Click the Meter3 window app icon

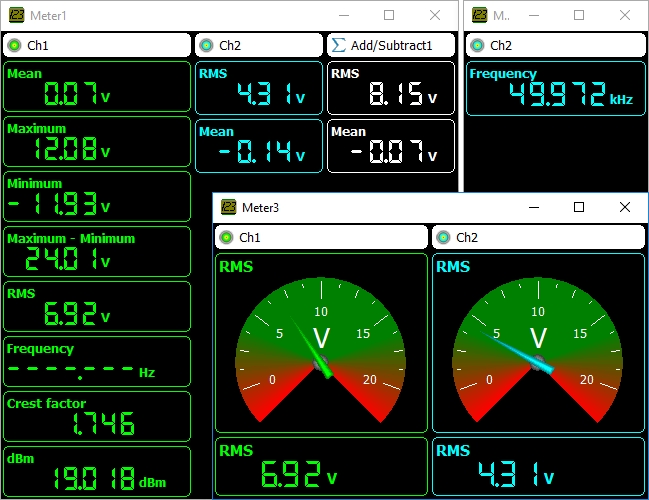coord(228,207)
